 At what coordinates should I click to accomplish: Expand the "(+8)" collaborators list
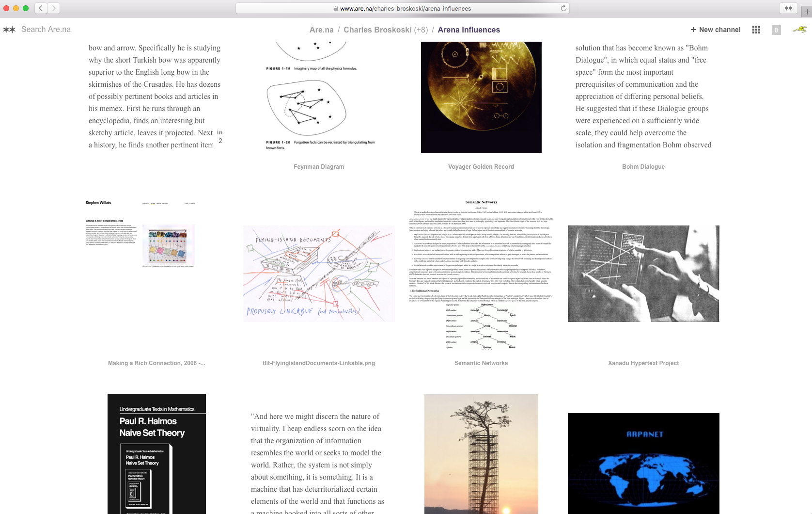tap(420, 30)
